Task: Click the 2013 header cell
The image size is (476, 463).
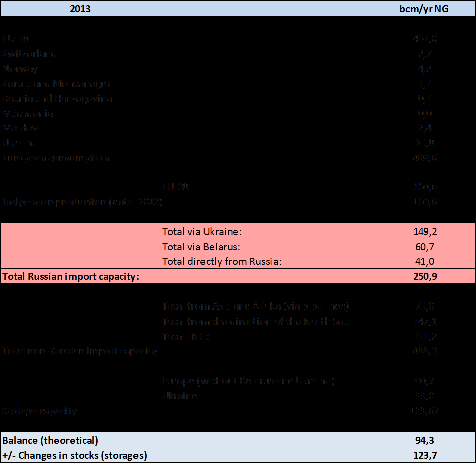Action: tap(80, 9)
